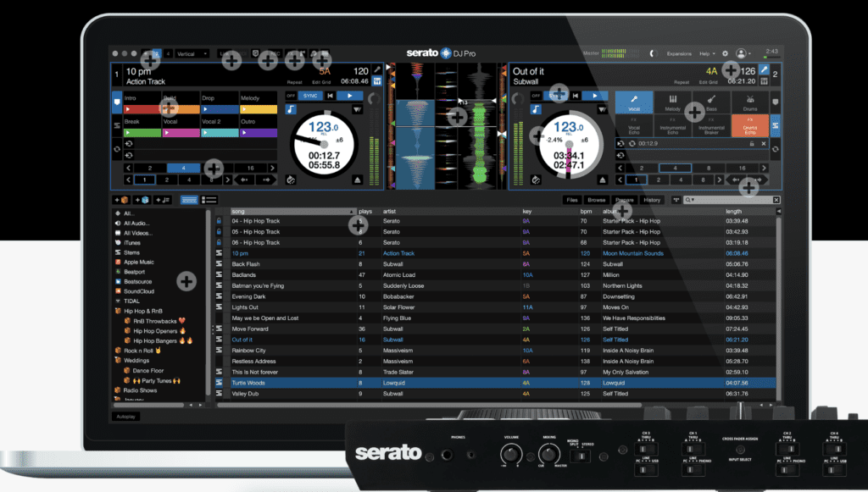868x492 pixels.
Task: Collapse the Hip Hop & RnB crate
Action: coord(117,312)
